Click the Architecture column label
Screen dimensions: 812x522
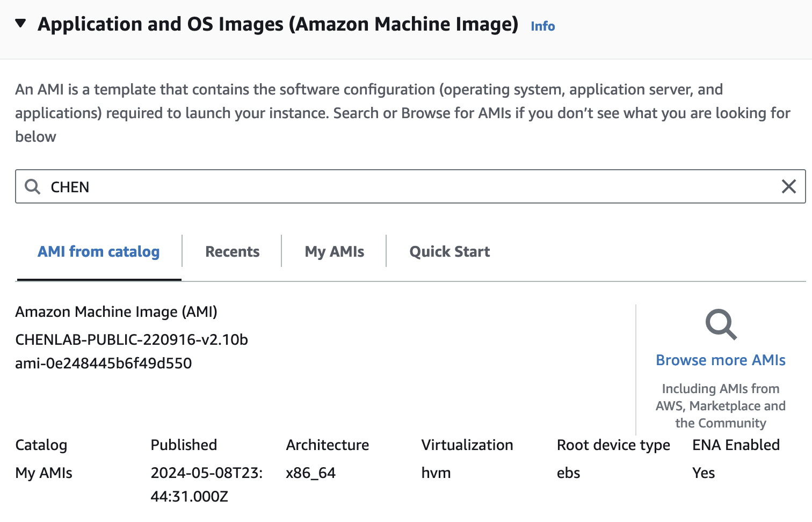[x=328, y=445]
